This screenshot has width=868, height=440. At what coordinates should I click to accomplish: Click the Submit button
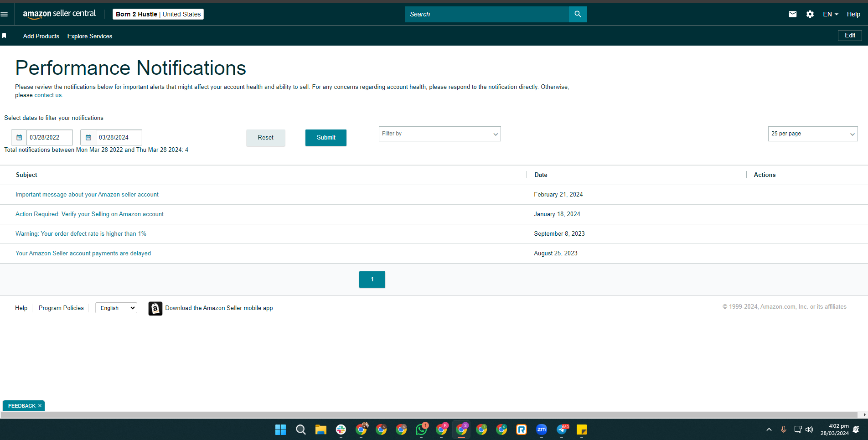tap(326, 138)
